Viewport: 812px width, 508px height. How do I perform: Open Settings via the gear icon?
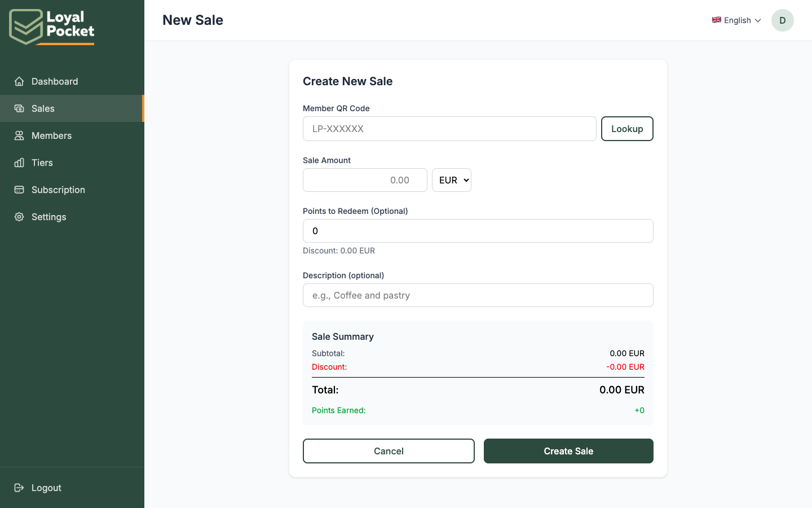(19, 217)
